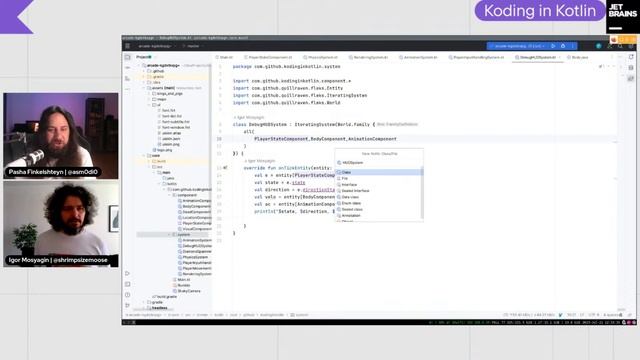Select logo.png in project tree
Viewport: 640px width, 360px height.
coord(162,150)
